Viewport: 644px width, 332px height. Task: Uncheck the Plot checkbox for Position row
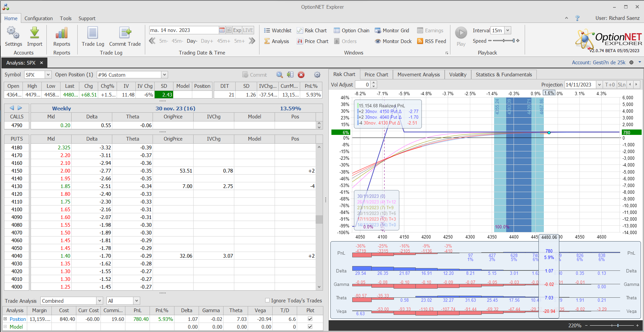pyautogui.click(x=310, y=319)
